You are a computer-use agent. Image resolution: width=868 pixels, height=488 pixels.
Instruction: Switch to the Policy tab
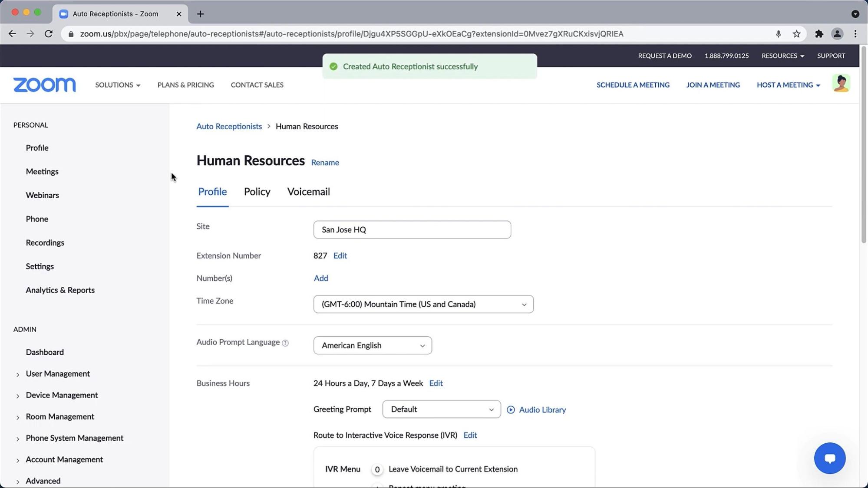pyautogui.click(x=257, y=191)
